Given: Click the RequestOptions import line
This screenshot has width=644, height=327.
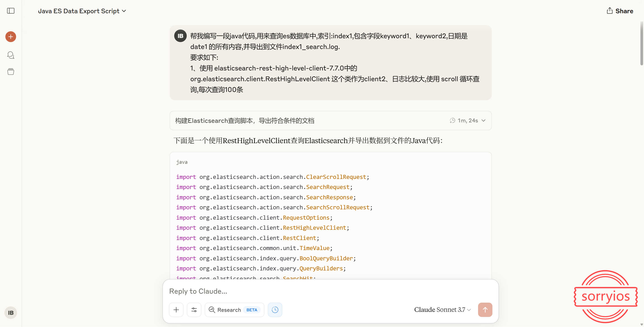Looking at the screenshot, I should click(x=254, y=218).
